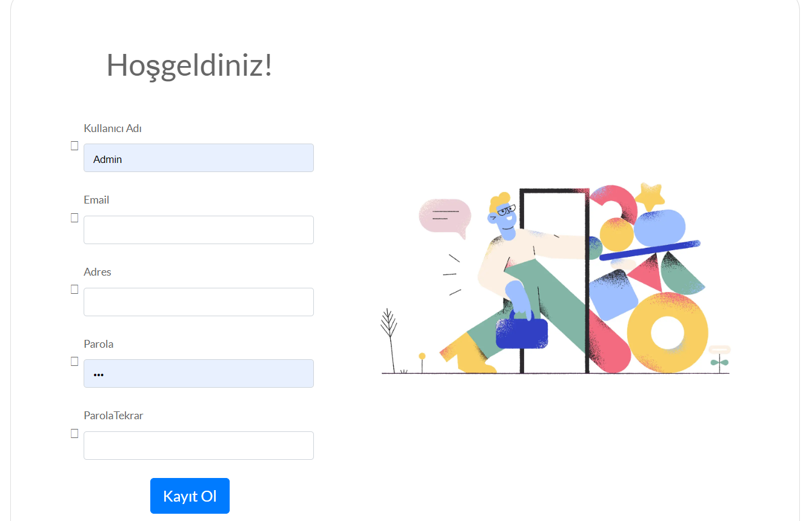This screenshot has height=521, width=812.
Task: Click the Adres label text
Action: [x=97, y=271]
